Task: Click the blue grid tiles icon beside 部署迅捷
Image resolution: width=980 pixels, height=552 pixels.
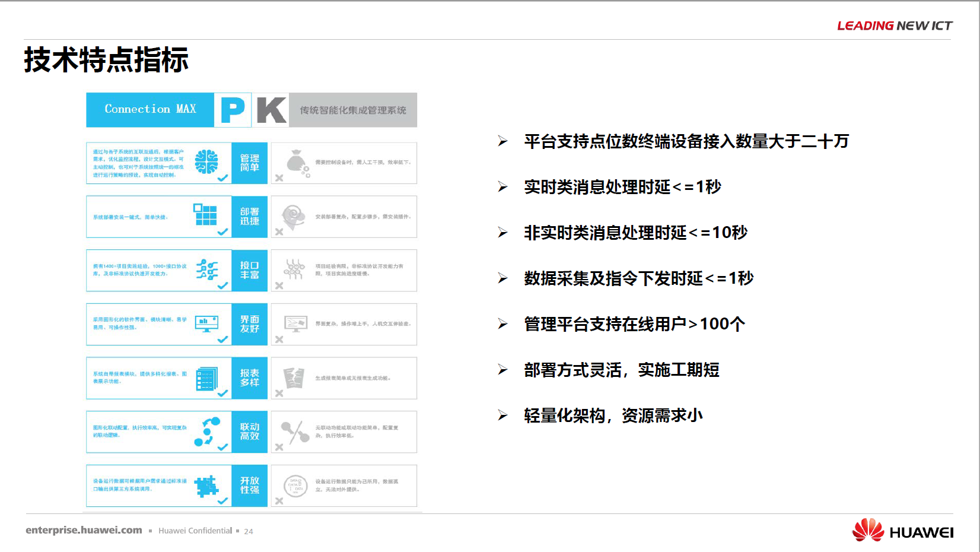Action: pyautogui.click(x=205, y=214)
